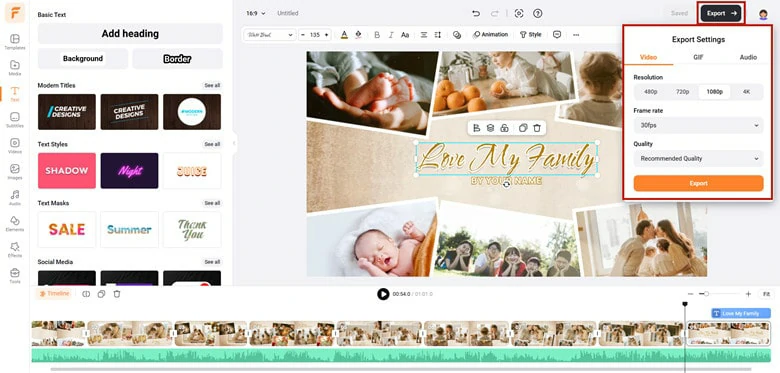This screenshot has width=780, height=373.
Task: Change the text color
Action: (x=344, y=35)
